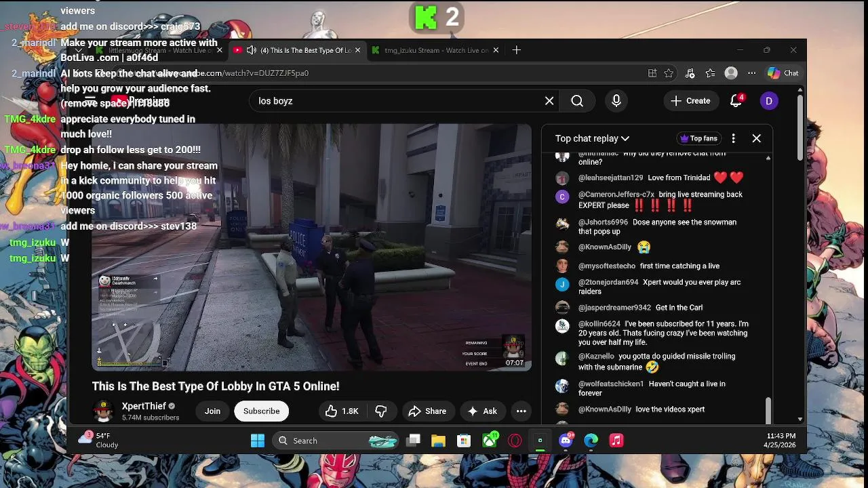Open browser settings and more menu
868x488 pixels.
pyautogui.click(x=751, y=73)
